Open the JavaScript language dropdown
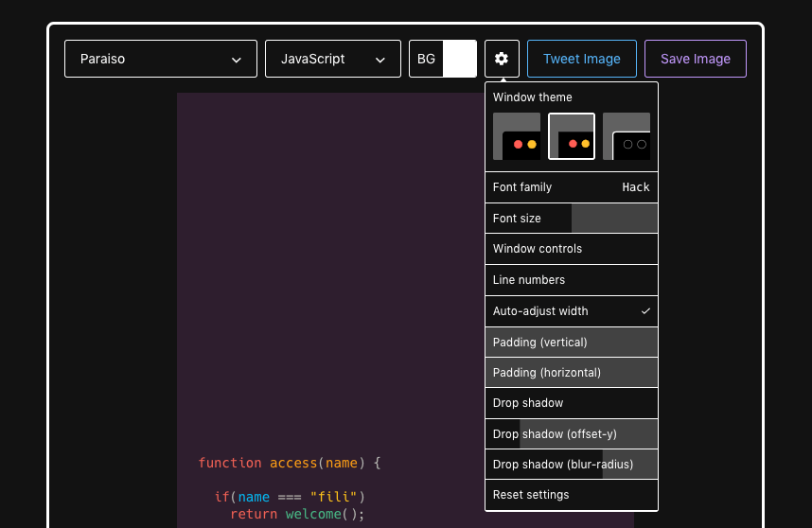This screenshot has width=812, height=528. point(332,59)
